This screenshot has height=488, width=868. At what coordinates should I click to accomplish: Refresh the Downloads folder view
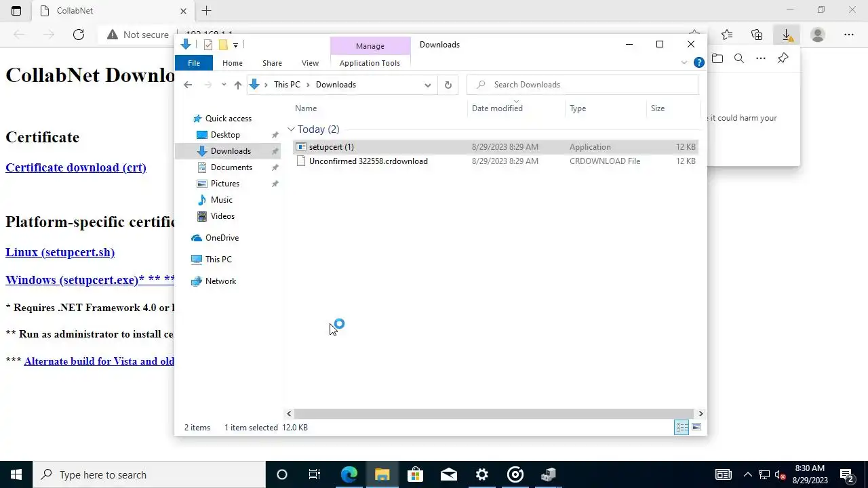(x=448, y=85)
